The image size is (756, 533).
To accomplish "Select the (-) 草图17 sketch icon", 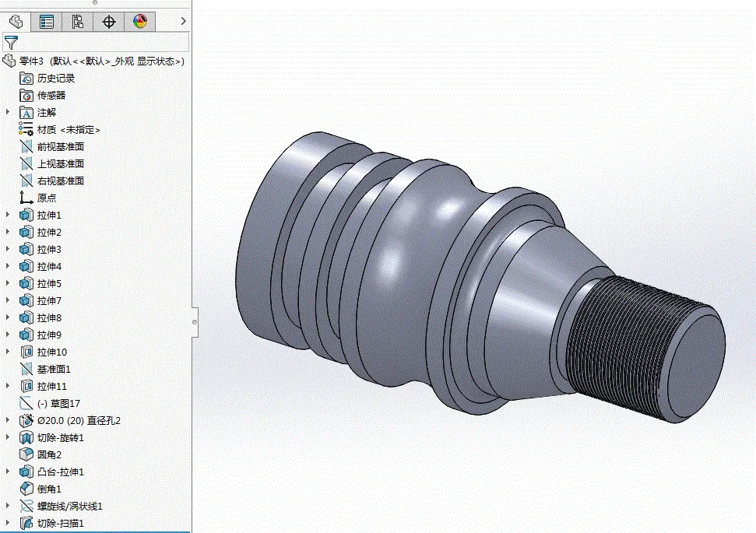I will (x=26, y=403).
